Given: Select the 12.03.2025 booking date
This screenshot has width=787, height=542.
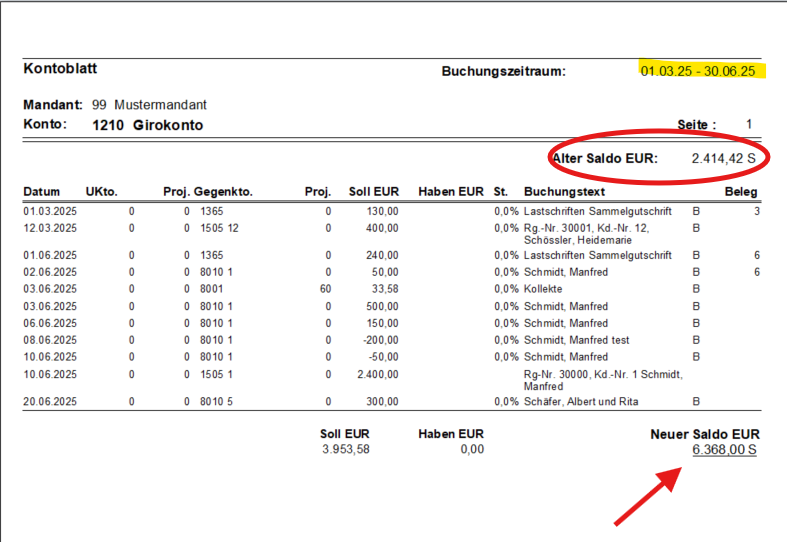Looking at the screenshot, I should (x=49, y=228).
